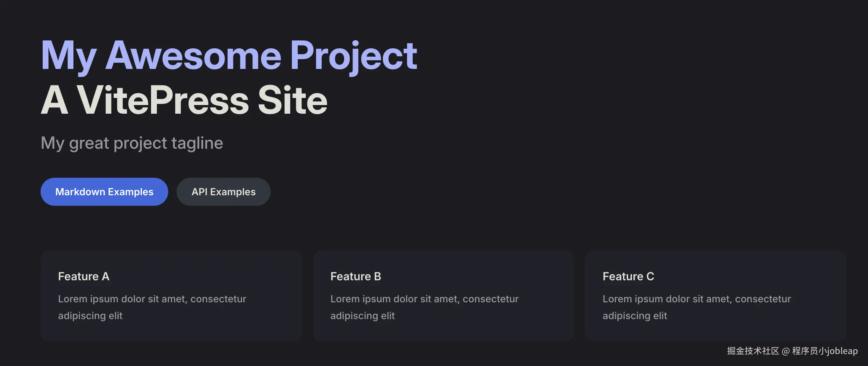Click the 程序员小jobleap author name
The image size is (868, 366).
[x=825, y=351]
